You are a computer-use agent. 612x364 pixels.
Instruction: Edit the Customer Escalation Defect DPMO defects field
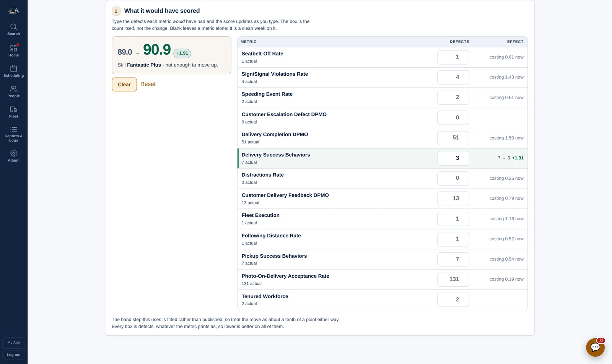tap(453, 118)
